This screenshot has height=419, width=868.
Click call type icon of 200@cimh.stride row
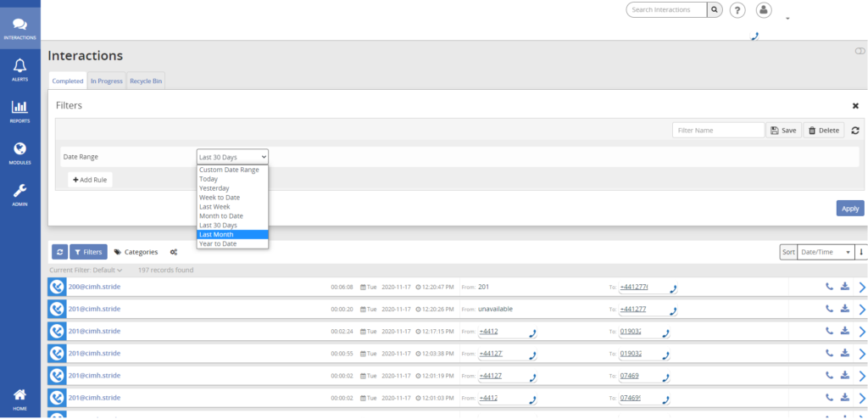(x=57, y=287)
